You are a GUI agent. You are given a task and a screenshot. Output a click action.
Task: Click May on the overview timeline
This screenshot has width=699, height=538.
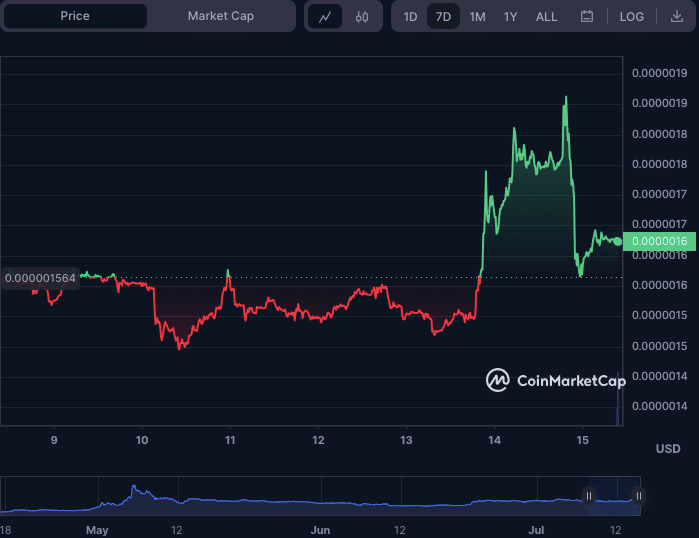point(97,528)
